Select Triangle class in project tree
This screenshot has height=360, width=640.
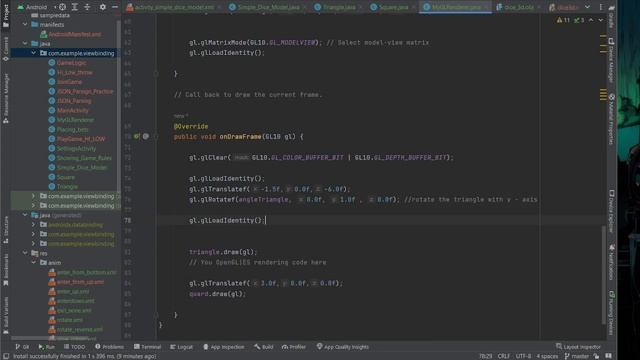coord(63,187)
